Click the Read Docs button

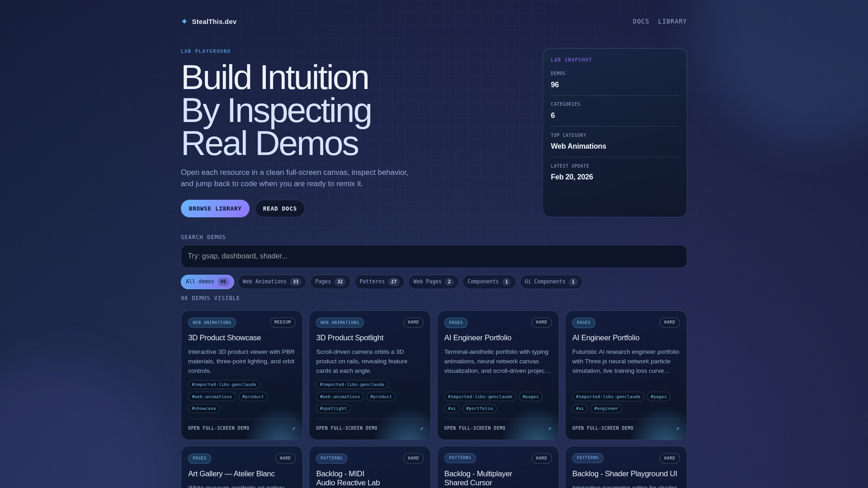pos(280,209)
